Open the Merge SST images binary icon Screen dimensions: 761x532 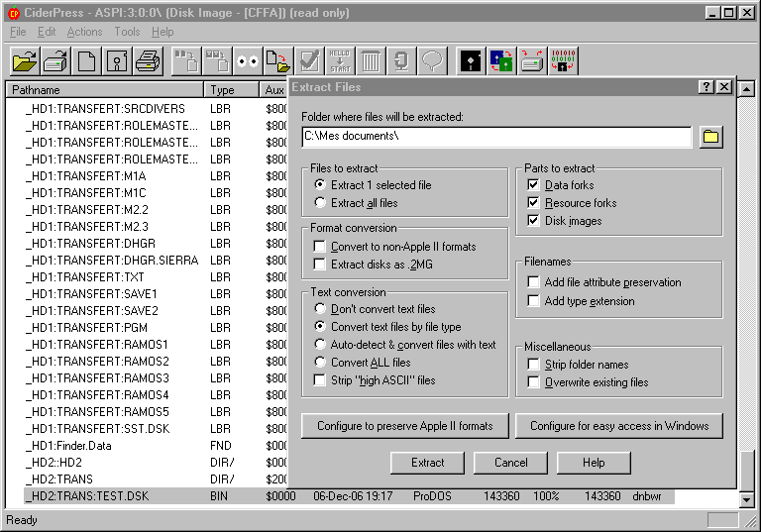pyautogui.click(x=563, y=61)
